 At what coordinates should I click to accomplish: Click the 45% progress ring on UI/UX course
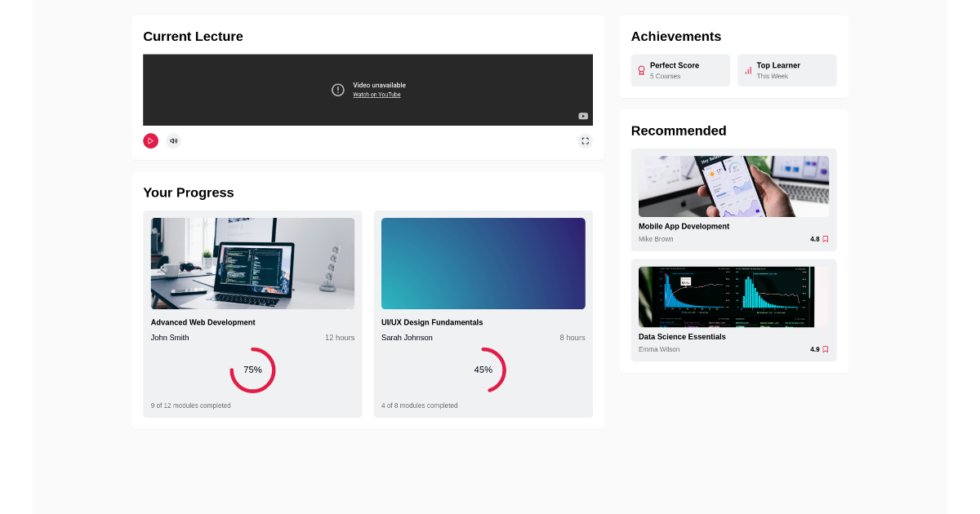click(x=483, y=370)
